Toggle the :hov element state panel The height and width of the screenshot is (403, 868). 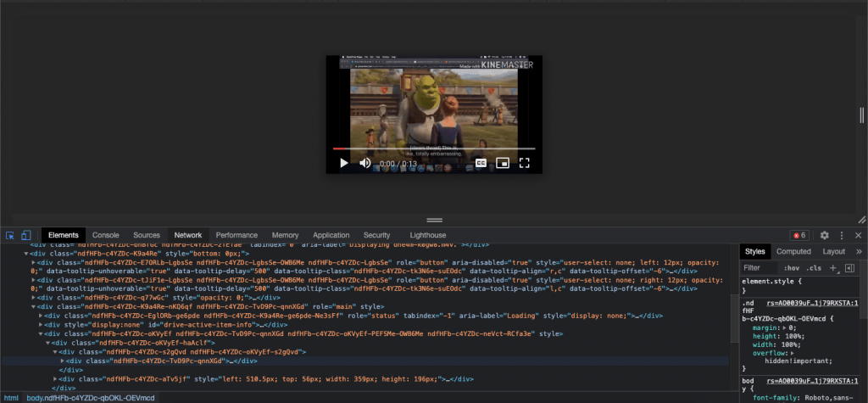click(x=792, y=268)
